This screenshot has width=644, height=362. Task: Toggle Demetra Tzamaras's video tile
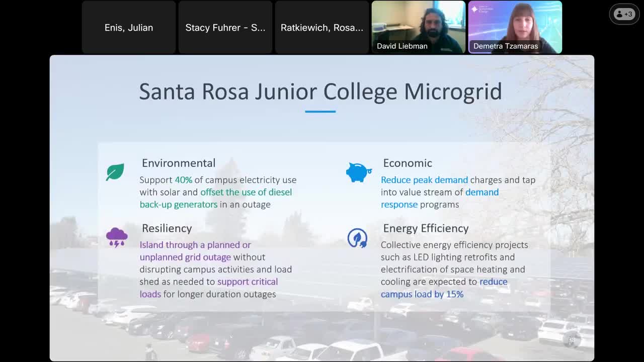point(515,27)
